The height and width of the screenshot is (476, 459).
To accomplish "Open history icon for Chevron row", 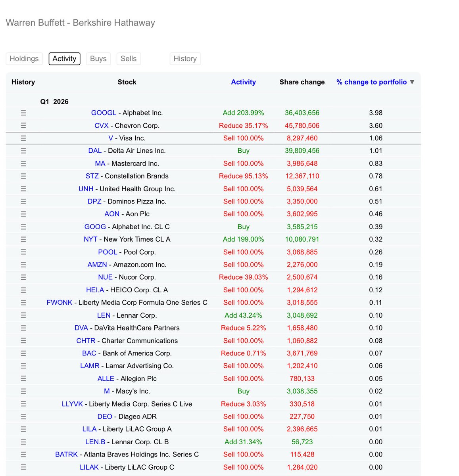I will pyautogui.click(x=23, y=126).
